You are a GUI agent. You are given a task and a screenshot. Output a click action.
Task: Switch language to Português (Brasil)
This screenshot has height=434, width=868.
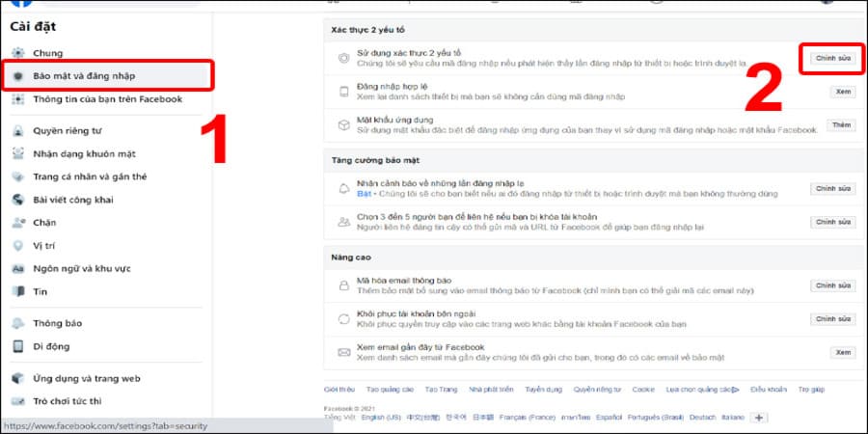pos(656,418)
